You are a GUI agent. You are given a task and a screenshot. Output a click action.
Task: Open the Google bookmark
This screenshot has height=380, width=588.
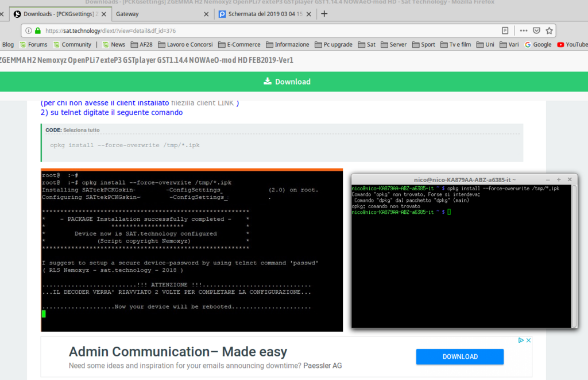tap(538, 45)
